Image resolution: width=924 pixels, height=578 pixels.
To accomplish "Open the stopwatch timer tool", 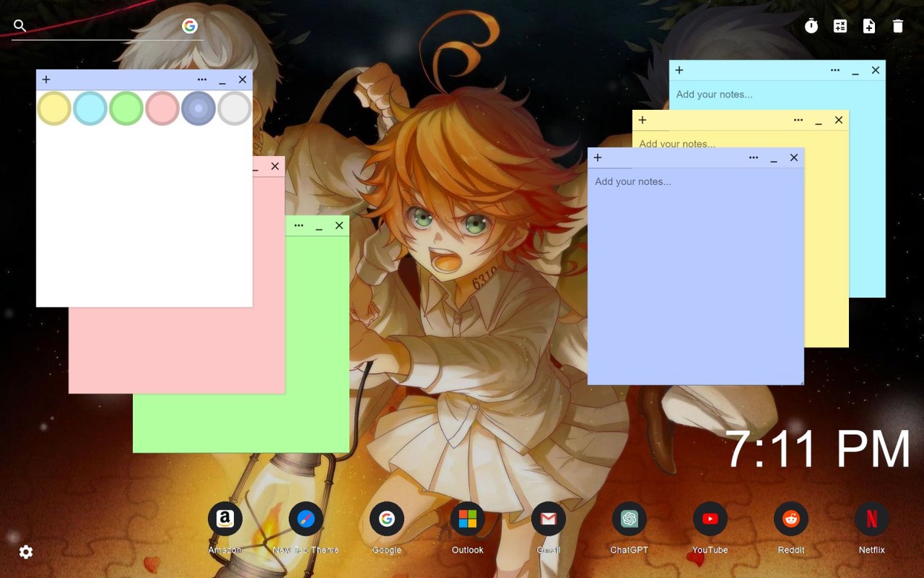I will 811,26.
